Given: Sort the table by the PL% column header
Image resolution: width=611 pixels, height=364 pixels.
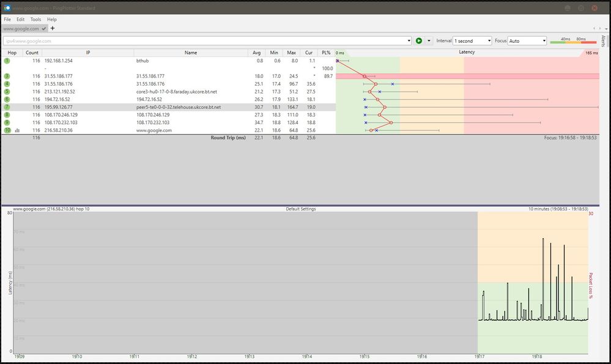Looking at the screenshot, I should pyautogui.click(x=325, y=53).
